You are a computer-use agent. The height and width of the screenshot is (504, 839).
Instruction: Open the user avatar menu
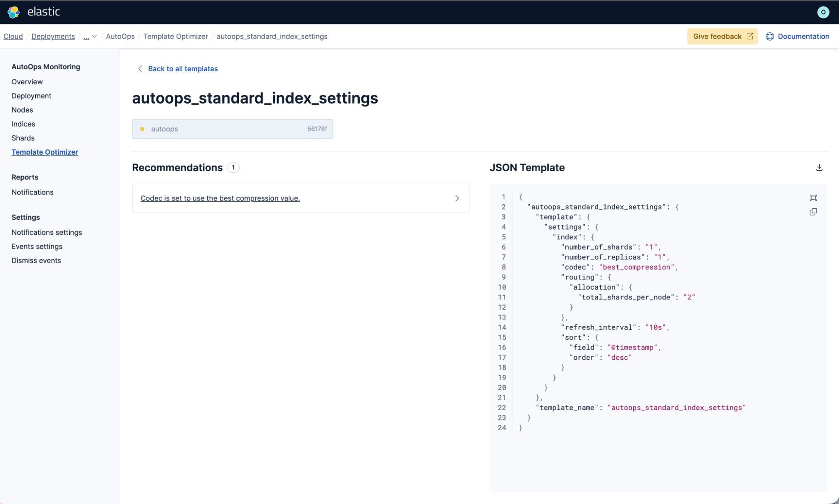coord(823,12)
